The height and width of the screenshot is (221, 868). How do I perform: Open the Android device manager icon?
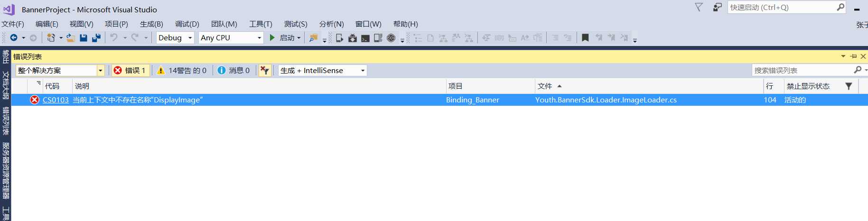point(339,38)
